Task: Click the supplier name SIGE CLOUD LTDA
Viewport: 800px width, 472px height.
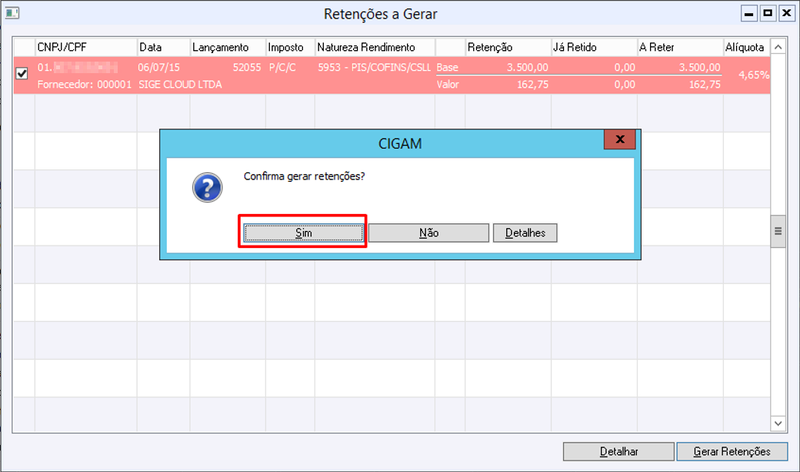Action: 180,85
